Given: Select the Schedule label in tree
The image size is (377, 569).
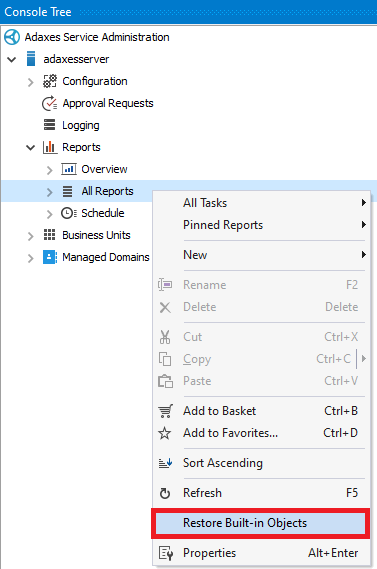Looking at the screenshot, I should point(103,213).
